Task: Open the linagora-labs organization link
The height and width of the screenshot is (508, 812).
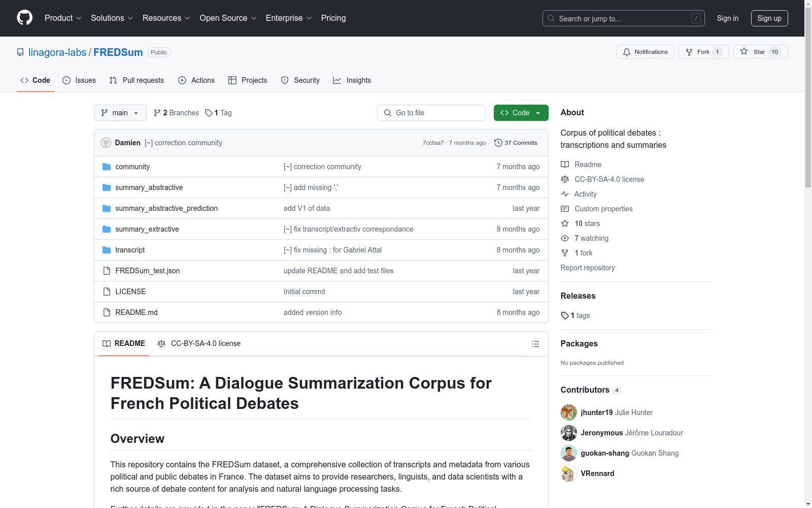Action: [x=57, y=52]
